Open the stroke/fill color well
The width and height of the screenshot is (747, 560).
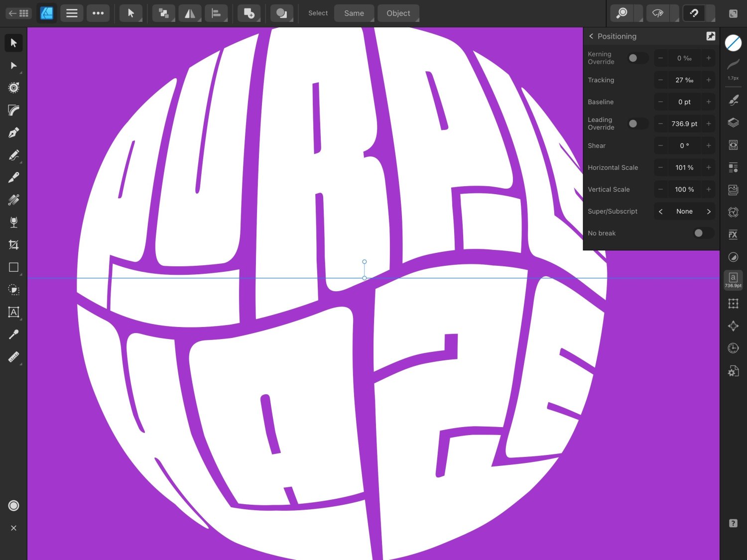click(x=733, y=43)
